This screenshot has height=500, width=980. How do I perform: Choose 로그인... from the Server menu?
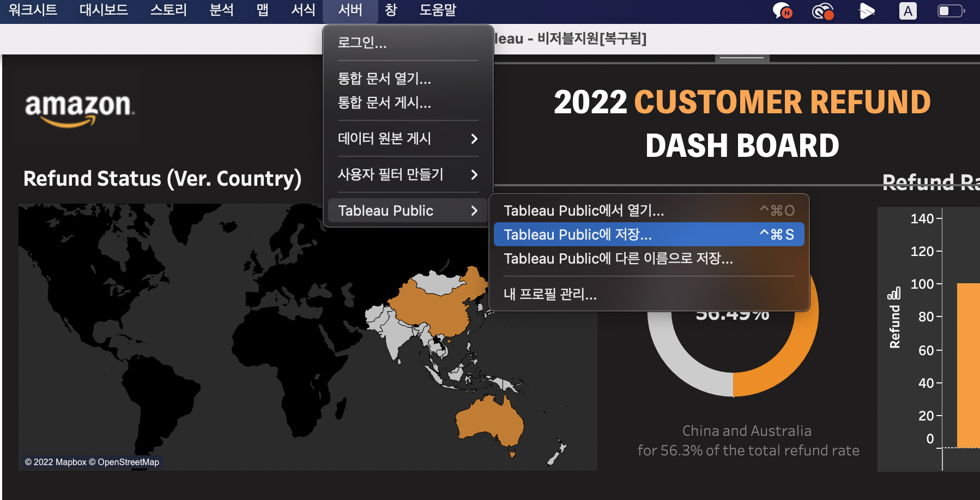point(408,42)
